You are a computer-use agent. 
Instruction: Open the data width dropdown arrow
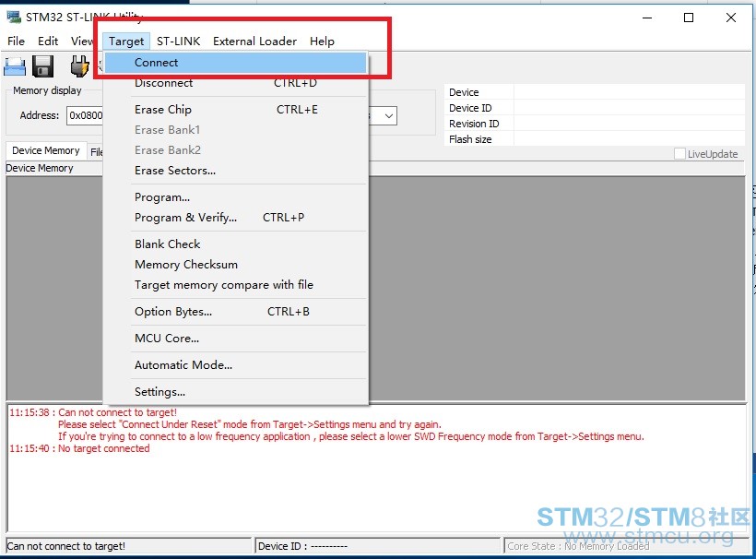coord(389,116)
